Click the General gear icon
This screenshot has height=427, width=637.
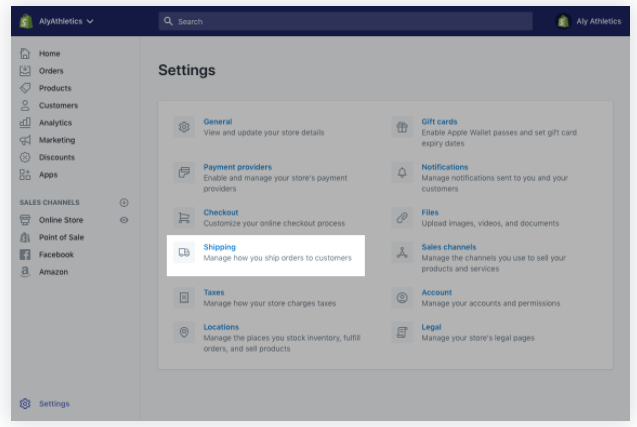[184, 127]
